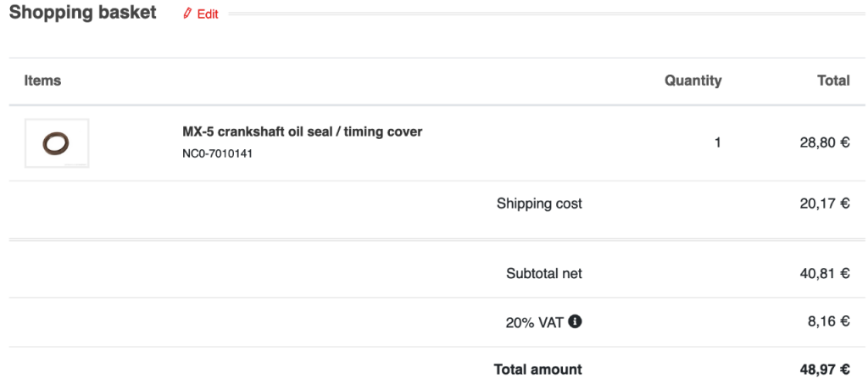Click the subtotal value 40,81 €
The image size is (868, 390).
825,273
